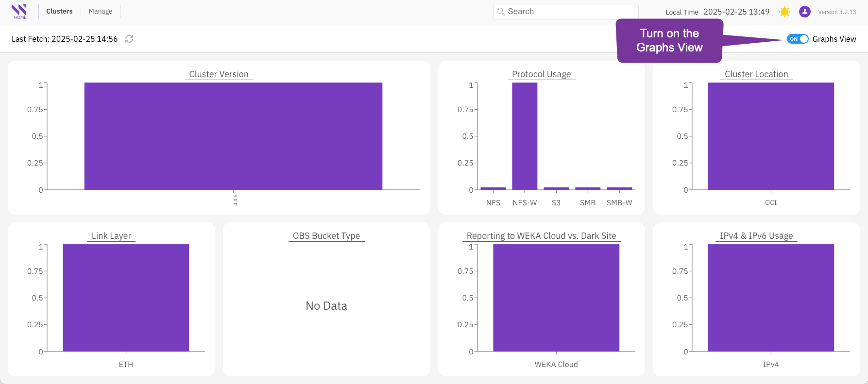Viewport: 868px width, 384px height.
Task: Click the WEKA Home logo icon
Action: tap(19, 11)
